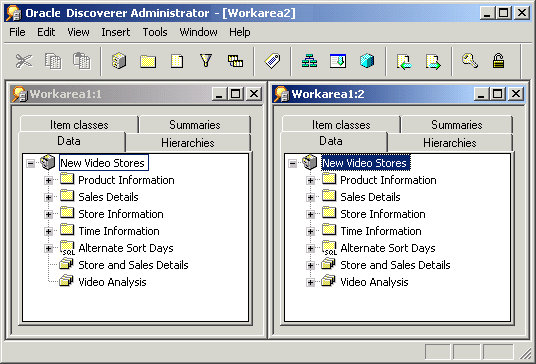Select Alternate Sort Days label in Workarea1:1
This screenshot has height=364, width=536.
point(126,248)
